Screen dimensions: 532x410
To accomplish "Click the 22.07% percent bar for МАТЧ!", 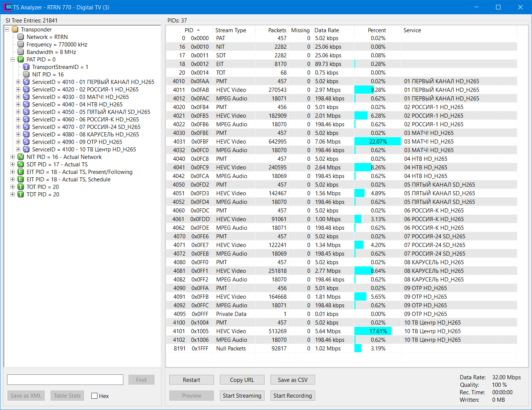I will pyautogui.click(x=377, y=142).
